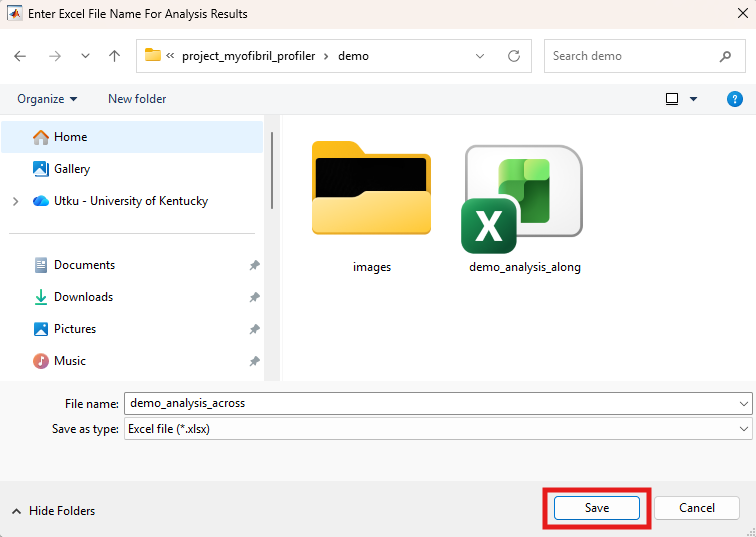Image resolution: width=756 pixels, height=537 pixels.
Task: Click the pin icon beside Downloads
Action: click(x=254, y=297)
